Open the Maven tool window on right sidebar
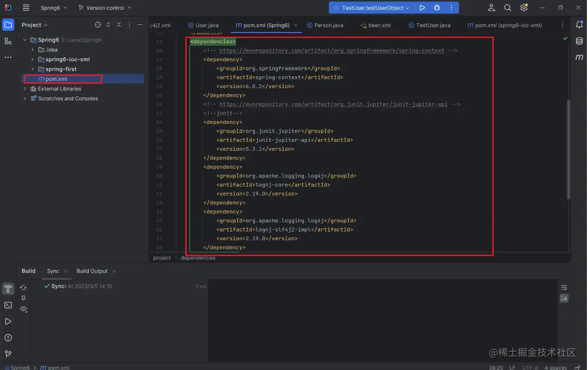Viewport: 588px width, 370px height. 579,57
